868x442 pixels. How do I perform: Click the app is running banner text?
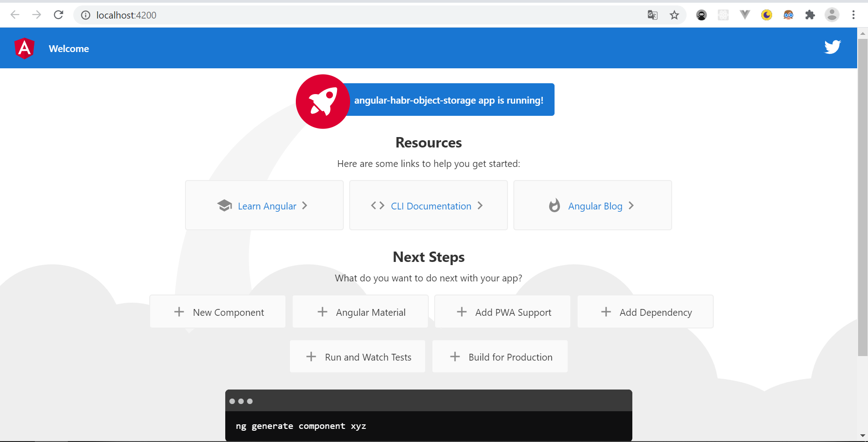tap(449, 100)
